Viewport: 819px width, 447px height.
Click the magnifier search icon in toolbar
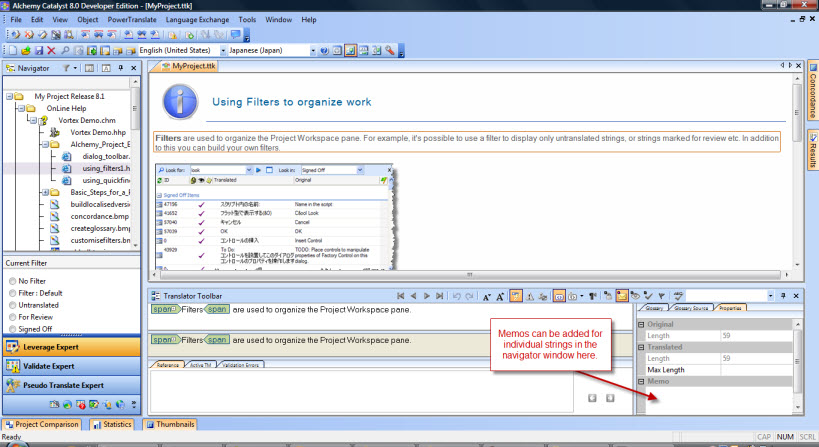click(x=65, y=50)
